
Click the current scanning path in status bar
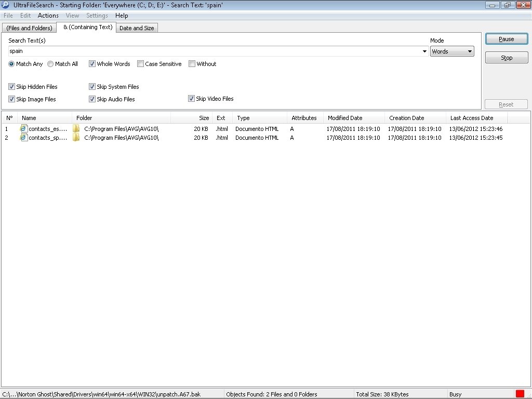coord(101,394)
